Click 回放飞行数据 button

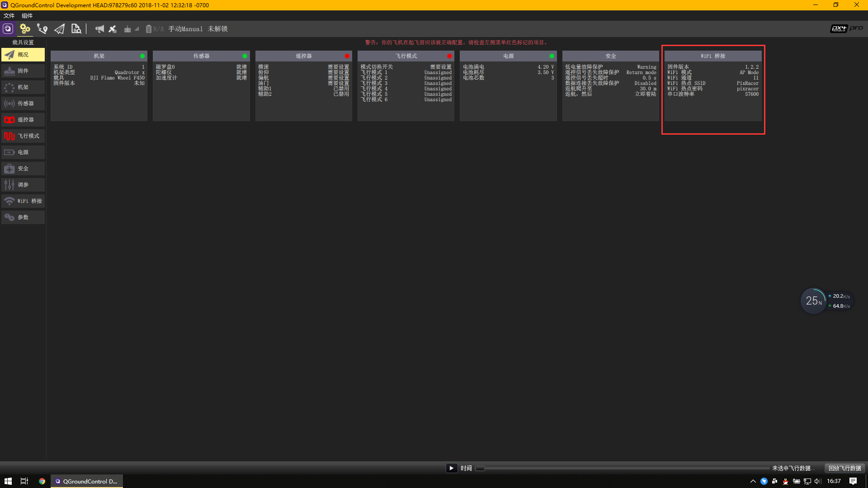coord(844,468)
